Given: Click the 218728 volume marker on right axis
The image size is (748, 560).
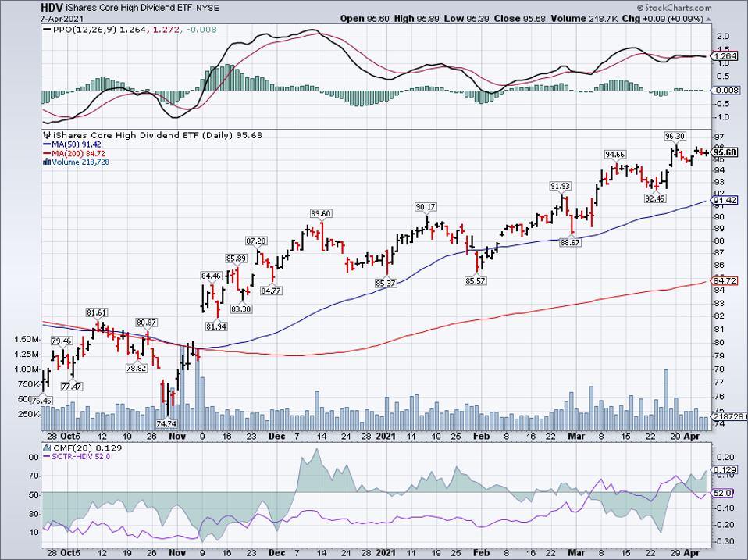Looking at the screenshot, I should tap(729, 416).
